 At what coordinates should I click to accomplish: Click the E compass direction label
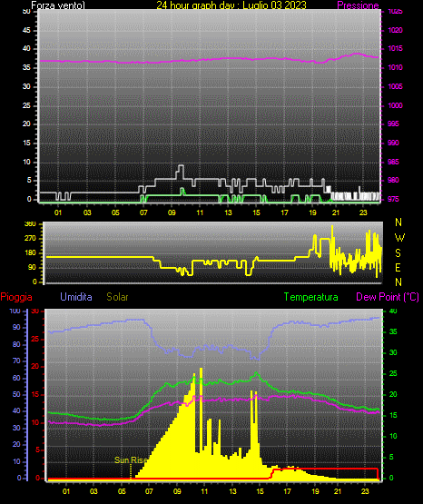pyautogui.click(x=398, y=267)
